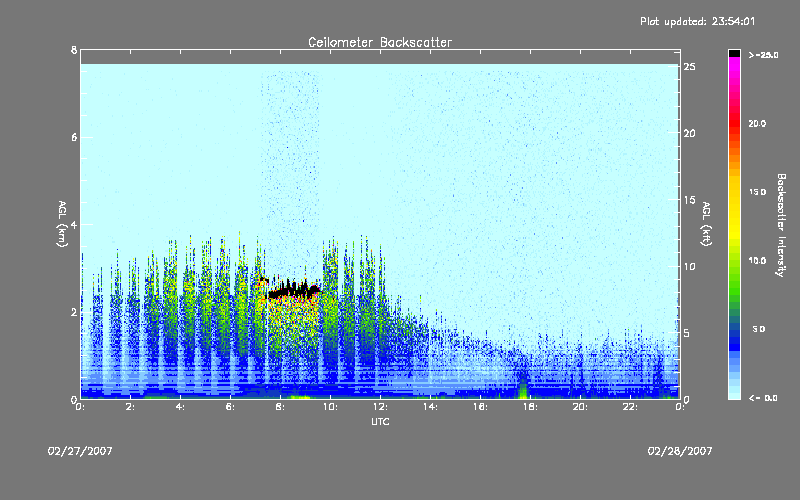Screen dimensions: 800x500
Task: Click the '10:' UTC hour tick label
Action: 330,407
